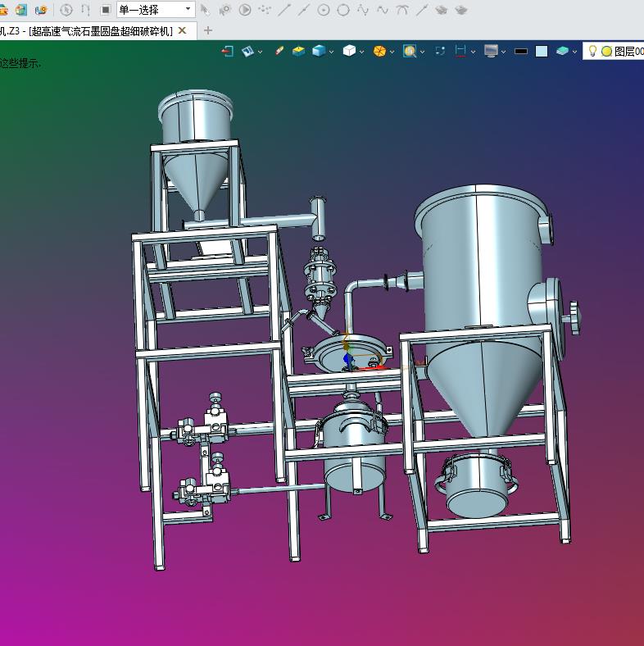Click the first wavy curve snap icon
This screenshot has width=644, height=646.
coord(363,10)
